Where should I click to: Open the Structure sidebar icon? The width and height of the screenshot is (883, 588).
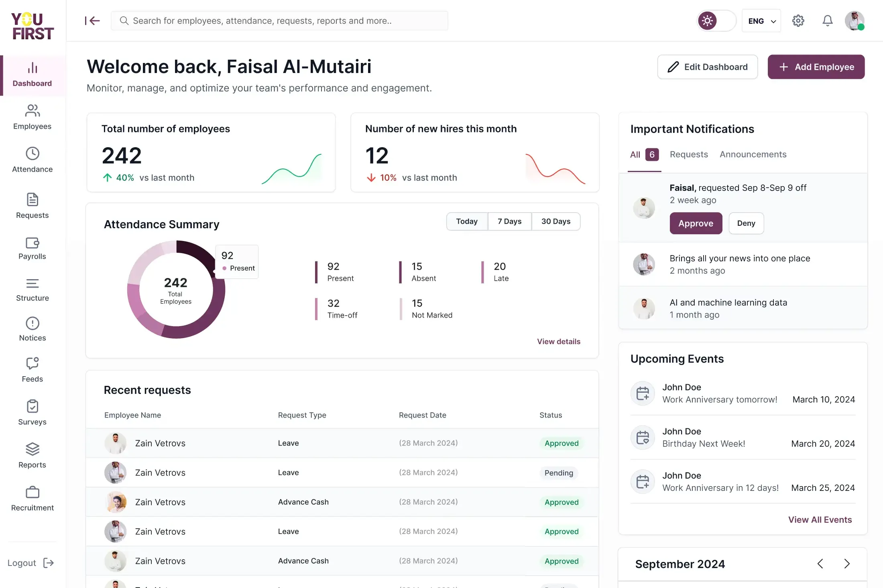coord(33,284)
